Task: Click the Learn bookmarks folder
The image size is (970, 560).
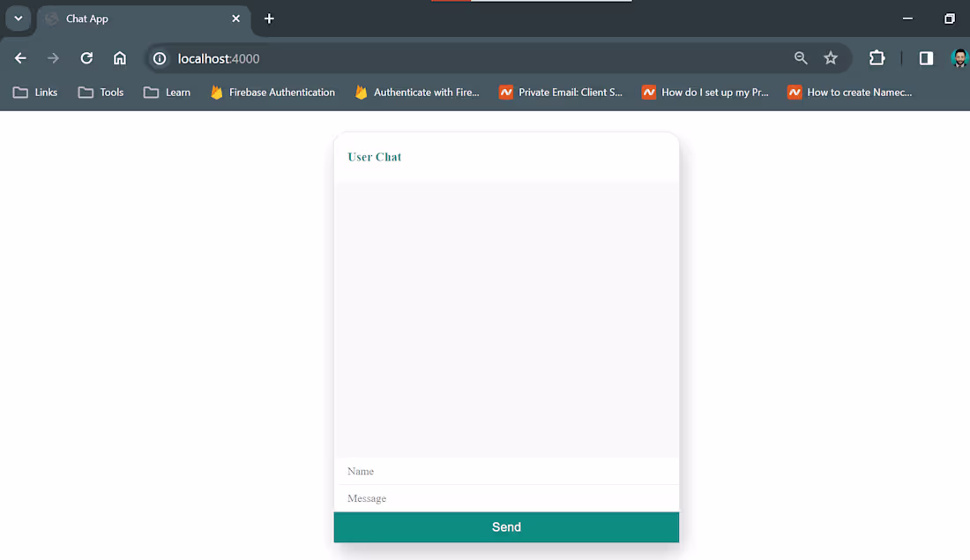Action: tap(166, 92)
